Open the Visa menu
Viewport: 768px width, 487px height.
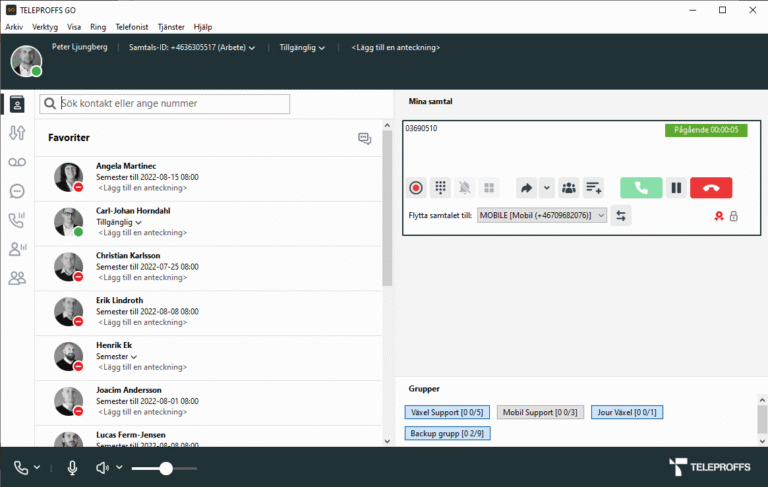click(74, 27)
